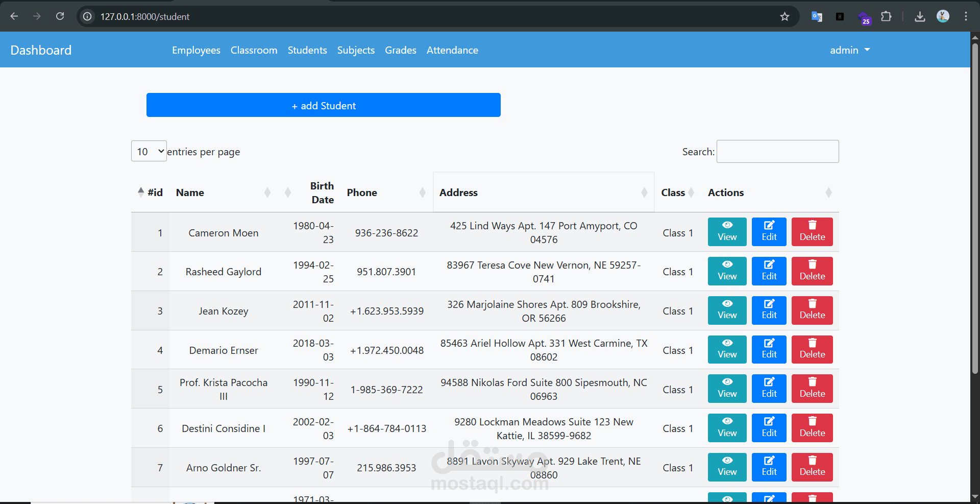View student Jean Kozey
The height and width of the screenshot is (504, 980).
click(727, 310)
